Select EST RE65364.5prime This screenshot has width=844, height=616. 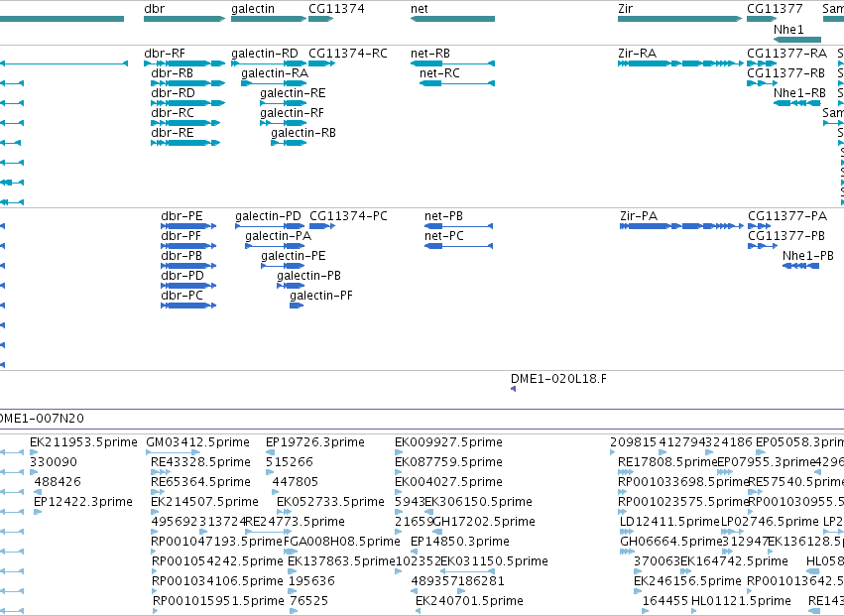[x=158, y=492]
